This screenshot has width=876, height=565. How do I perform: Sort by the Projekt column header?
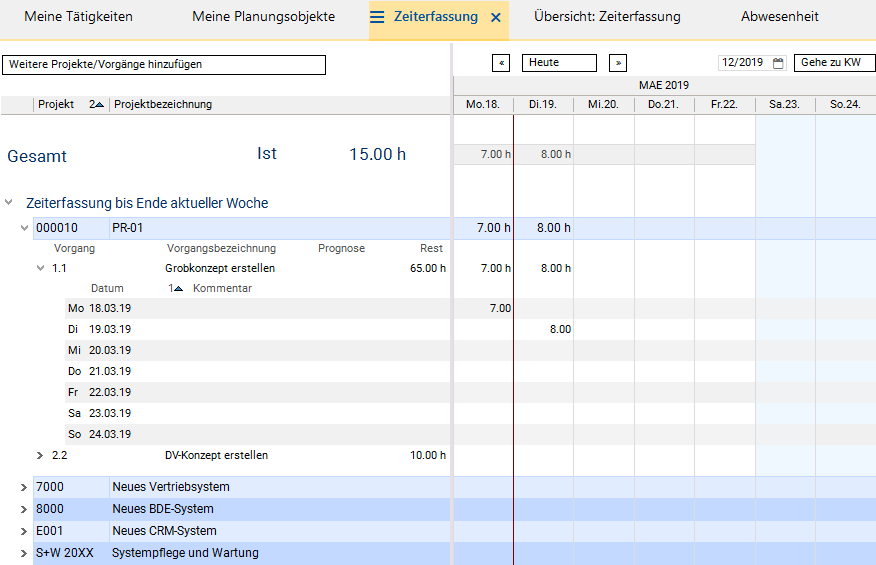coord(56,105)
